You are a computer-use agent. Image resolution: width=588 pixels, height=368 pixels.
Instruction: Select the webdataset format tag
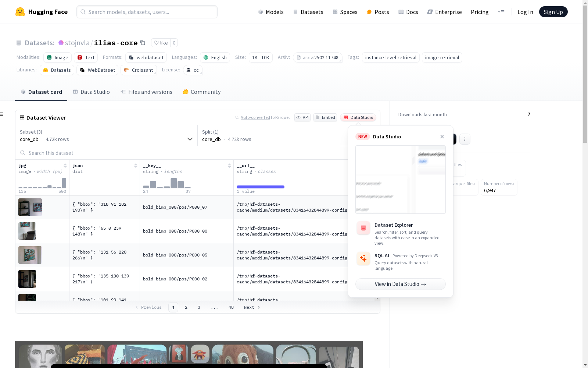[146, 57]
